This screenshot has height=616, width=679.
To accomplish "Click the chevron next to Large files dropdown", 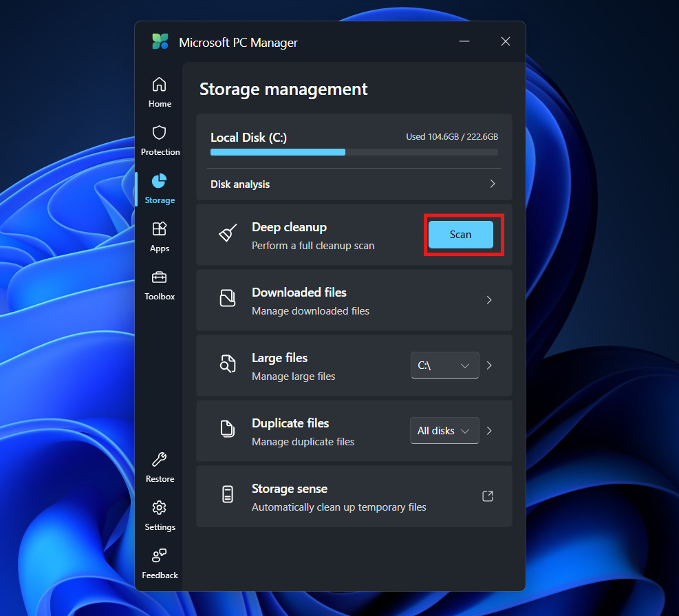I will pos(489,365).
